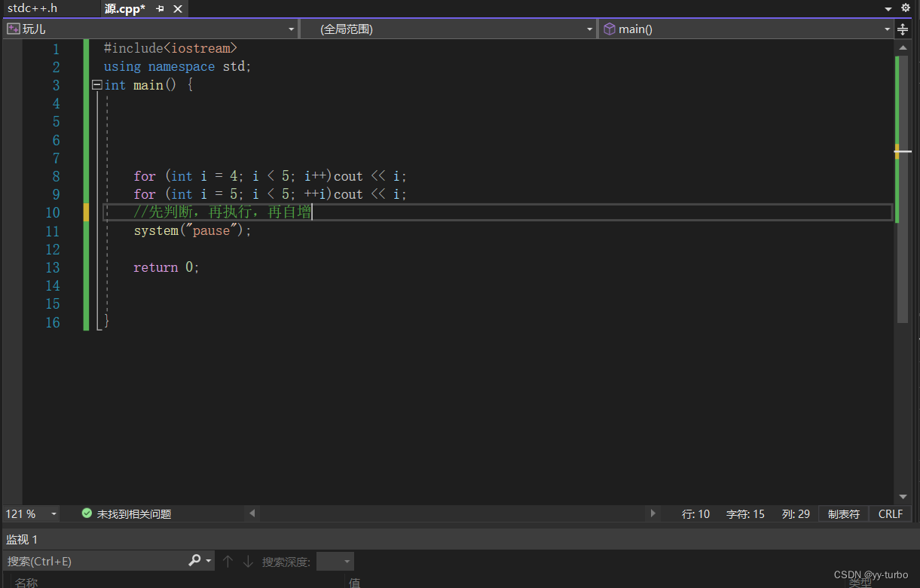Open the tab settings gear icon
Image resolution: width=920 pixels, height=588 pixels.
pyautogui.click(x=906, y=8)
